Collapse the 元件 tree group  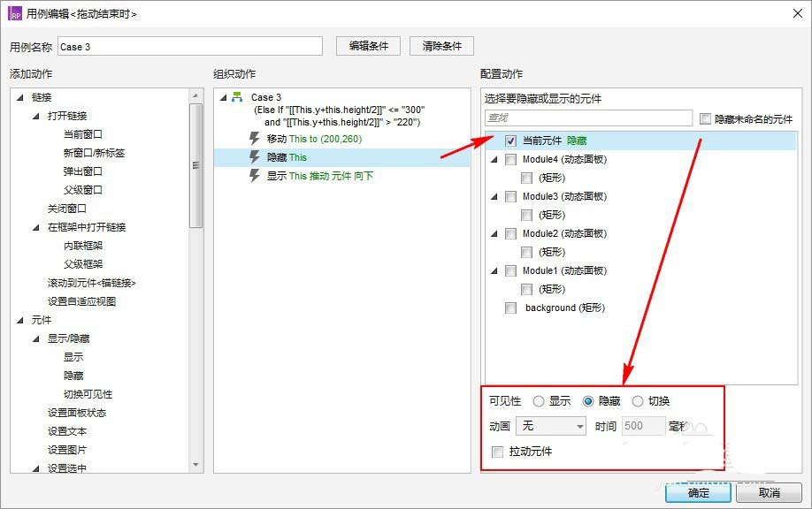pos(20,320)
